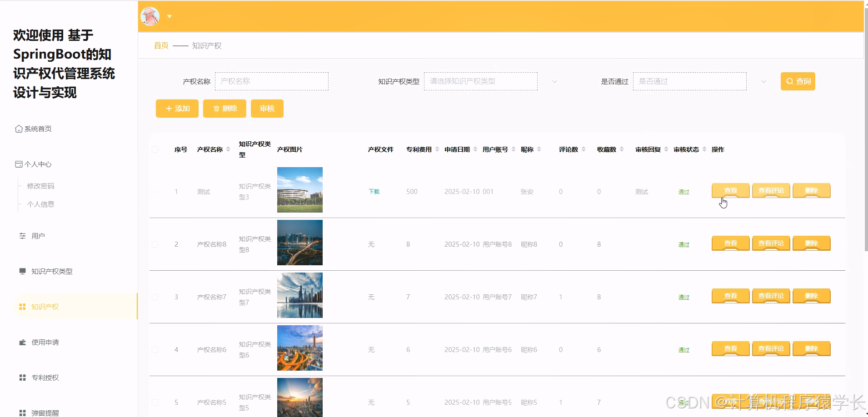
Task: Click the 弹窗提醒 sidebar icon
Action: pyautogui.click(x=21, y=412)
